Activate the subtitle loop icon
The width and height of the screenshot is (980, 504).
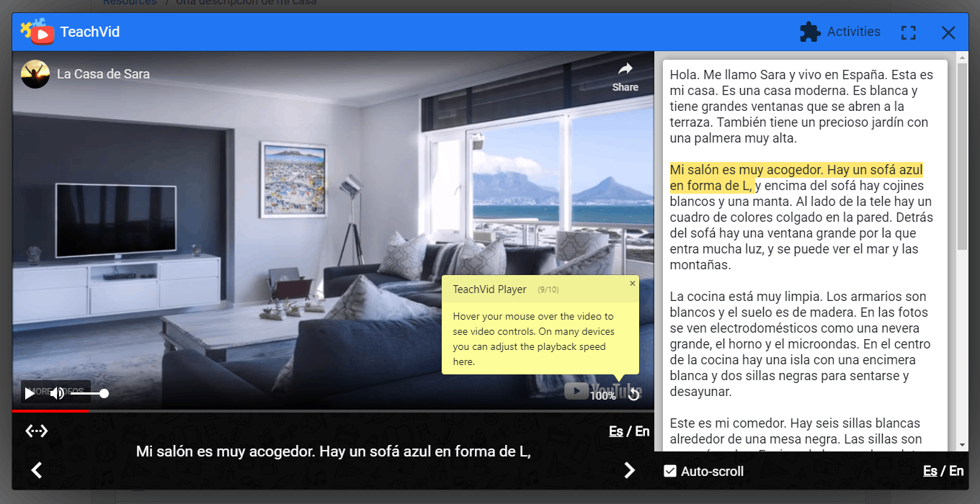(37, 430)
